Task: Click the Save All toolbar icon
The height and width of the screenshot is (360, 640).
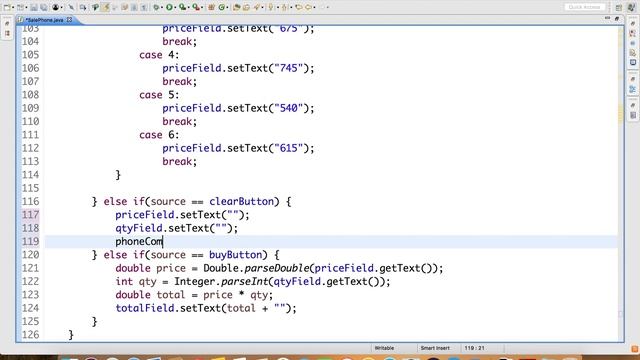Action: (x=44, y=7)
